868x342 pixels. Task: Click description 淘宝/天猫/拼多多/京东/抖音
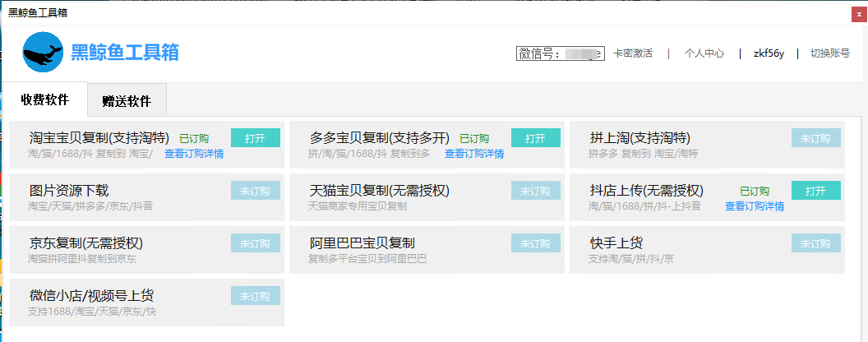(90, 206)
